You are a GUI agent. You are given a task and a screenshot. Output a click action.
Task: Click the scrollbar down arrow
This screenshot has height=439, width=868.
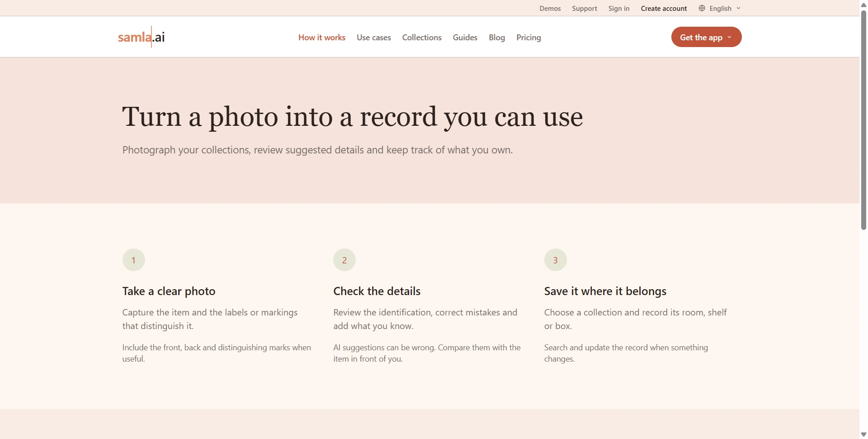pyautogui.click(x=863, y=434)
